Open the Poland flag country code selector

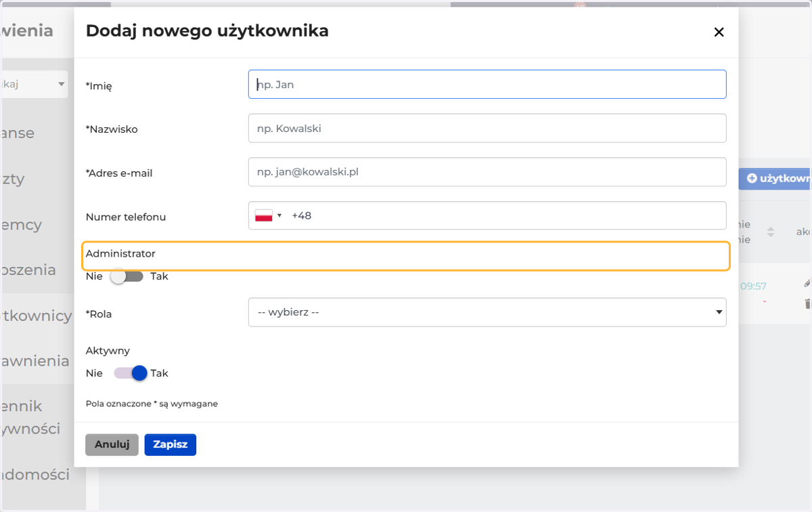coord(268,215)
